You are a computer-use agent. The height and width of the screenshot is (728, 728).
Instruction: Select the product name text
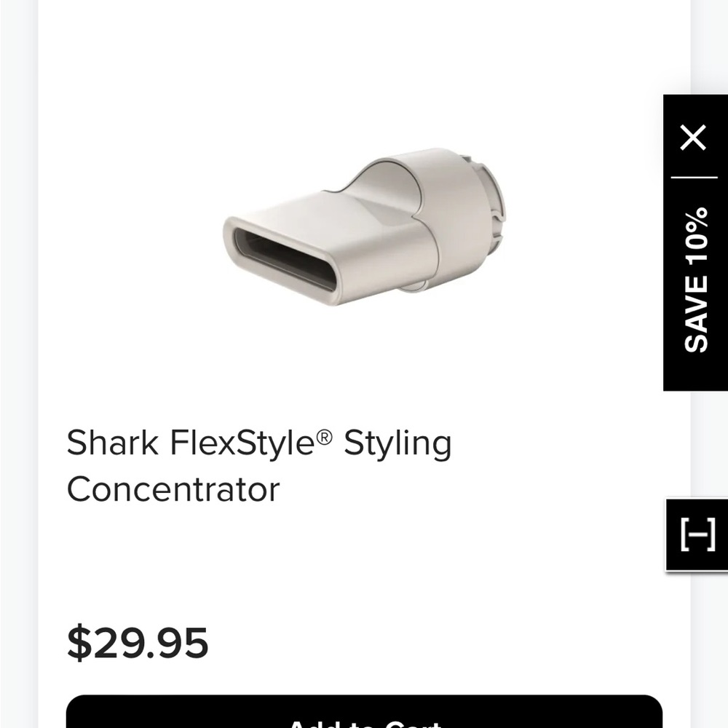click(x=259, y=466)
